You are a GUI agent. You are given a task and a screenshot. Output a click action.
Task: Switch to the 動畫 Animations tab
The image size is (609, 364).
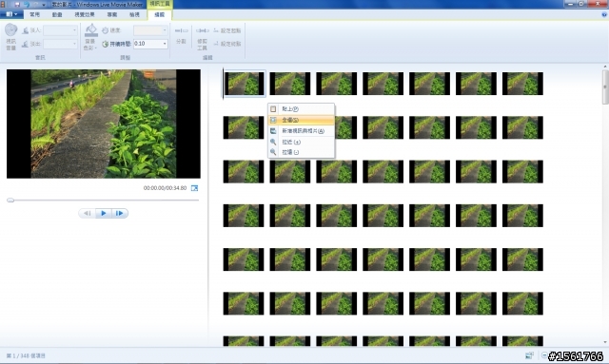(x=57, y=14)
